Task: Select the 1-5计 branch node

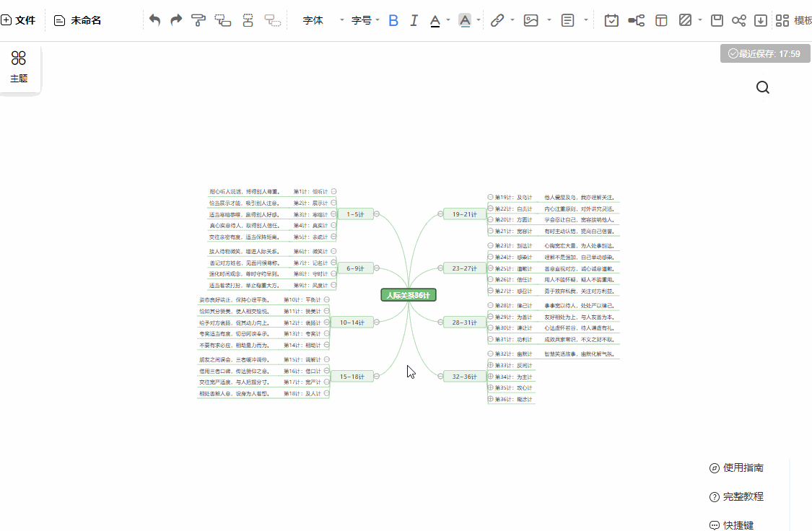Action: pos(355,214)
